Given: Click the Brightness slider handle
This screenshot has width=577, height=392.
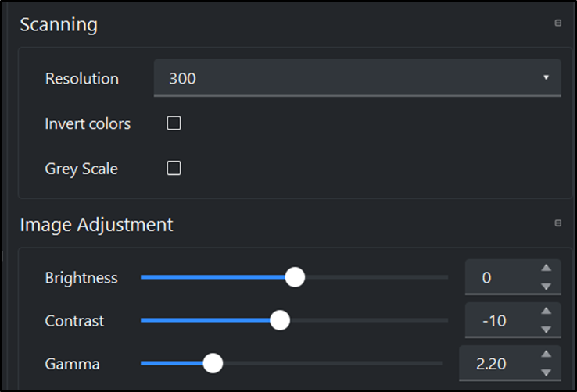Looking at the screenshot, I should (x=295, y=277).
